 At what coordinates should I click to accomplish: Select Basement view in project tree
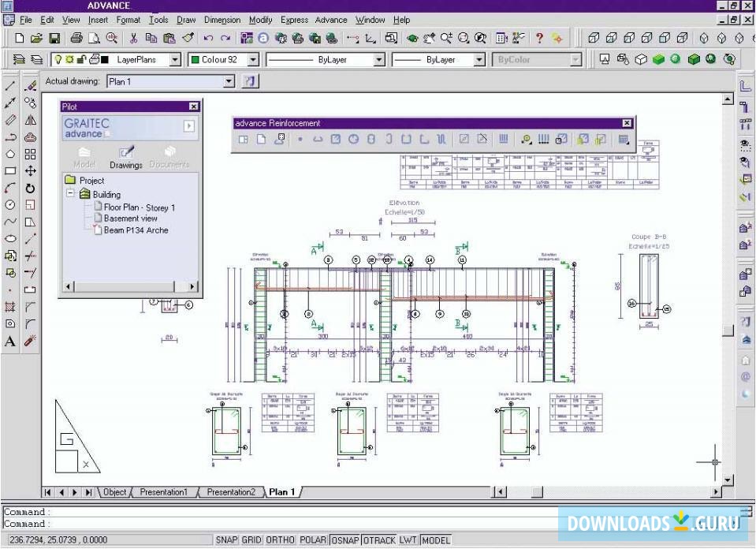click(x=131, y=218)
